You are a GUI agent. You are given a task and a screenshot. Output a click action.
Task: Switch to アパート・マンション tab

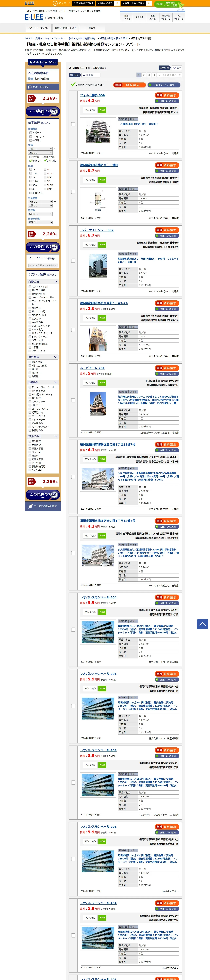[38, 28]
